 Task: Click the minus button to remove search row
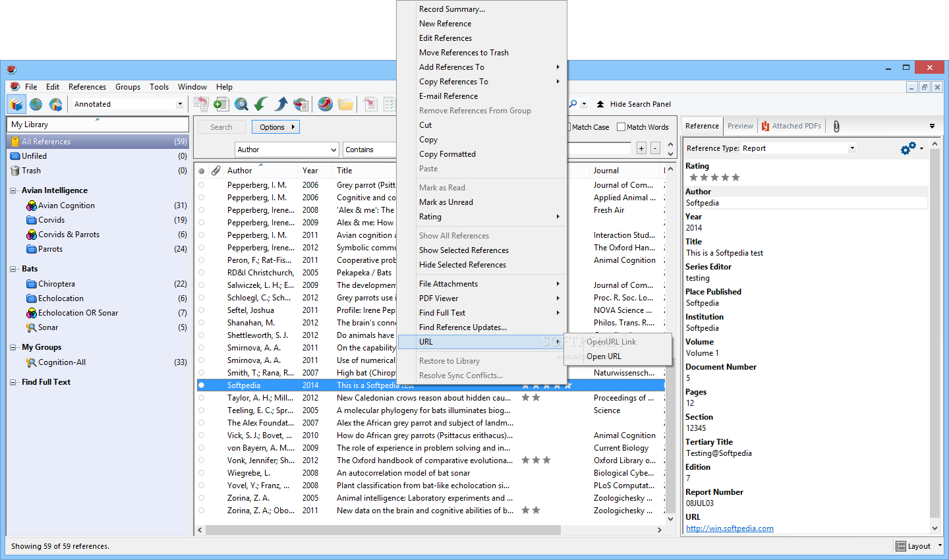(655, 149)
